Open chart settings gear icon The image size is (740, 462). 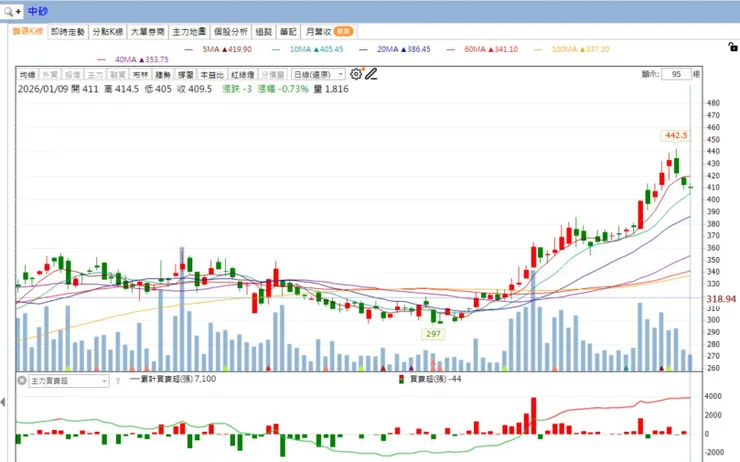click(x=356, y=74)
